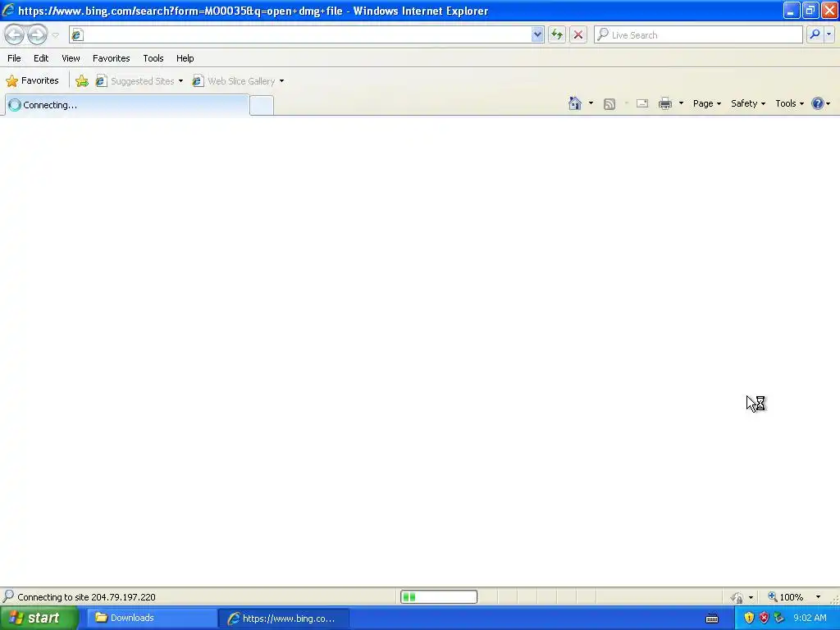Expand Web Slice Gallery dropdown arrow
Image resolution: width=840 pixels, height=630 pixels.
click(282, 81)
